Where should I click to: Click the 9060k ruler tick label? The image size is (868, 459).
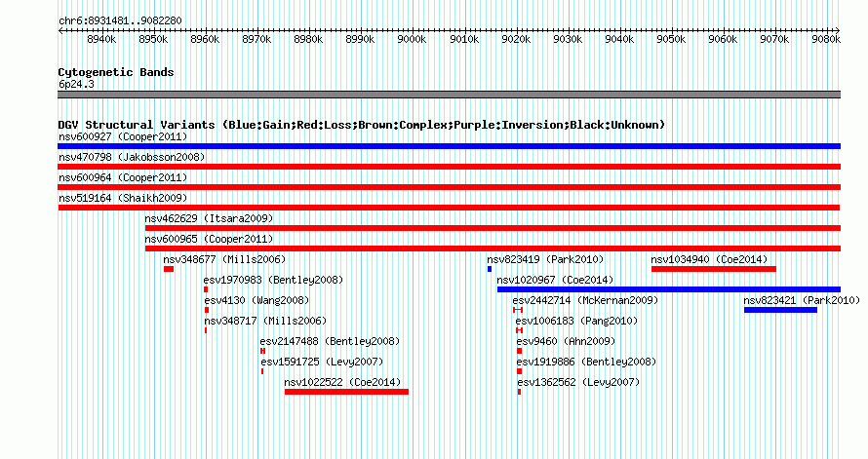(x=723, y=39)
